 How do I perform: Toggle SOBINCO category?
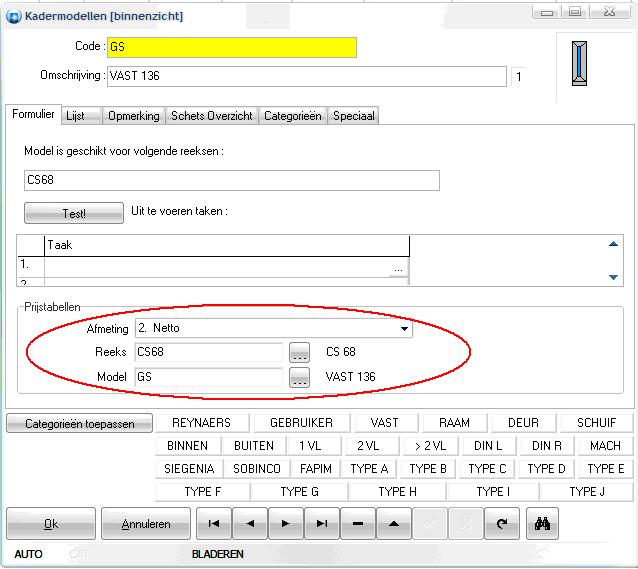tap(257, 469)
